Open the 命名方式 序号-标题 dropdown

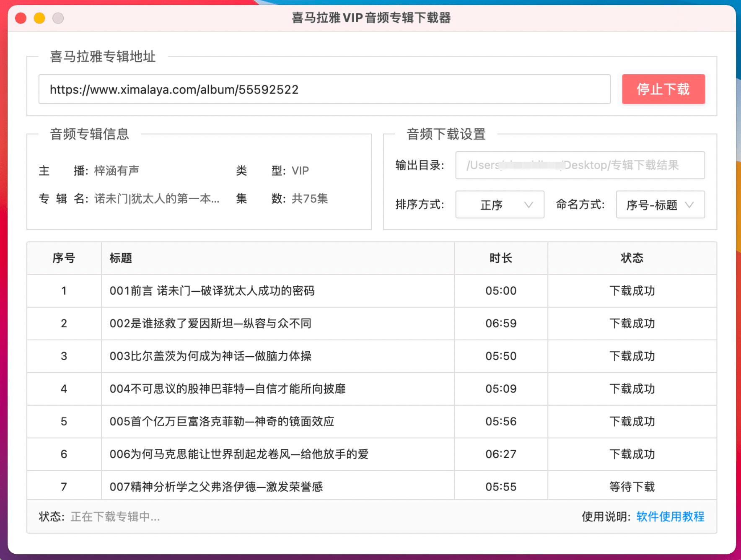pos(660,205)
